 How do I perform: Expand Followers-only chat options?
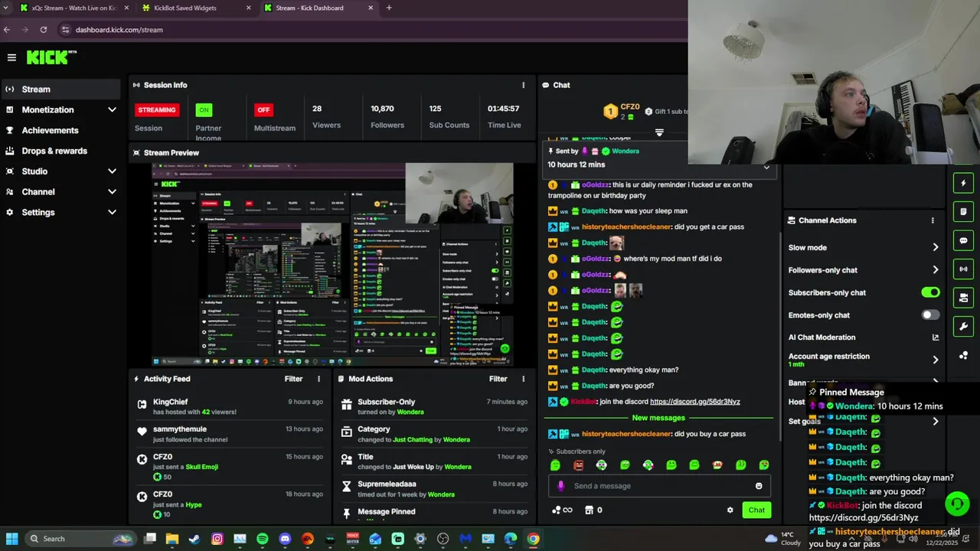936,270
